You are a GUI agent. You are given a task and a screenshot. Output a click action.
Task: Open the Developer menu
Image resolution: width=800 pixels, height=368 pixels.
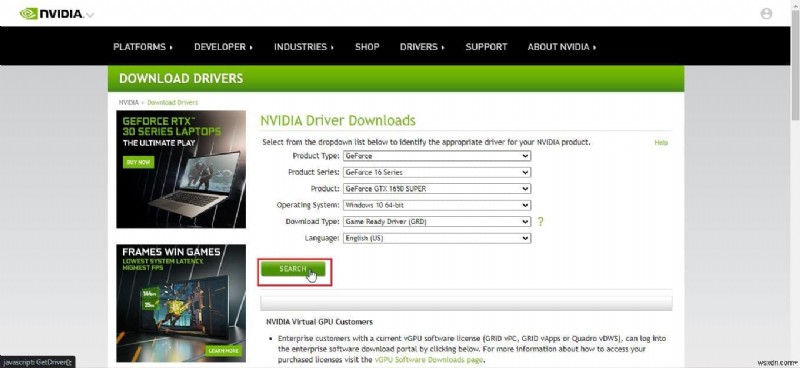coord(223,46)
